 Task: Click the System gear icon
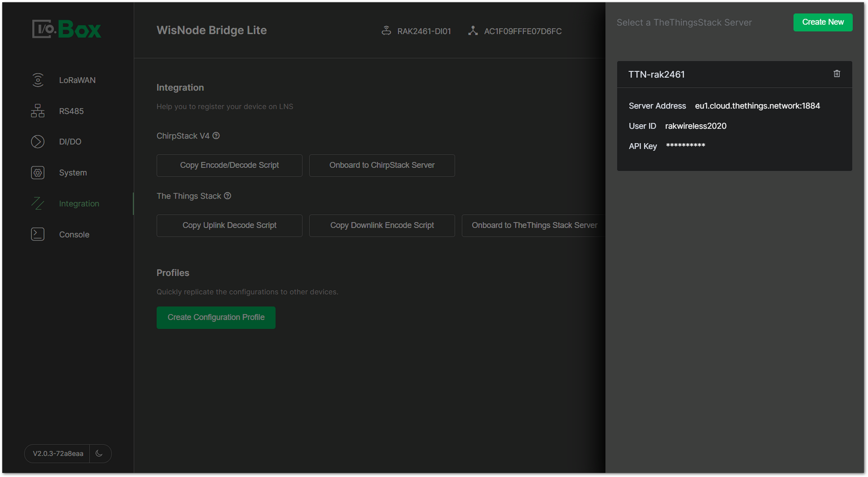(38, 173)
